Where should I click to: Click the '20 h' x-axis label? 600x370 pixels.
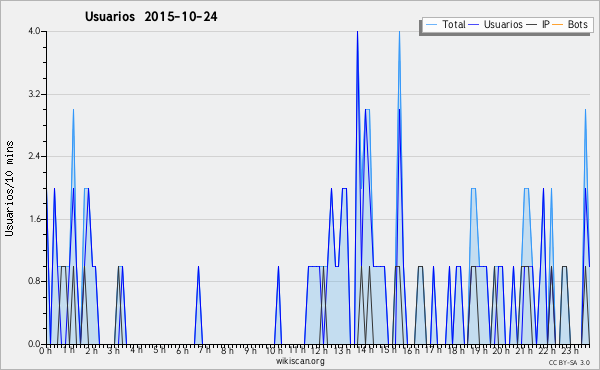[x=501, y=350]
